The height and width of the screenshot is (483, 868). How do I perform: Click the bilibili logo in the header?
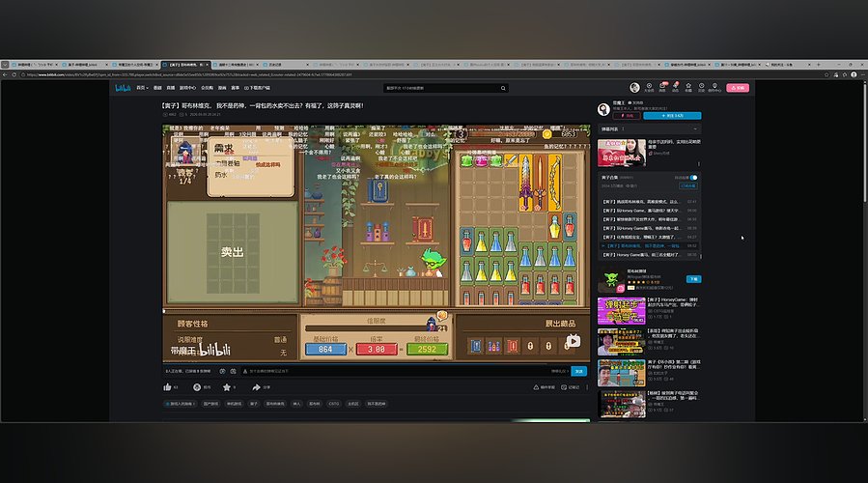123,88
